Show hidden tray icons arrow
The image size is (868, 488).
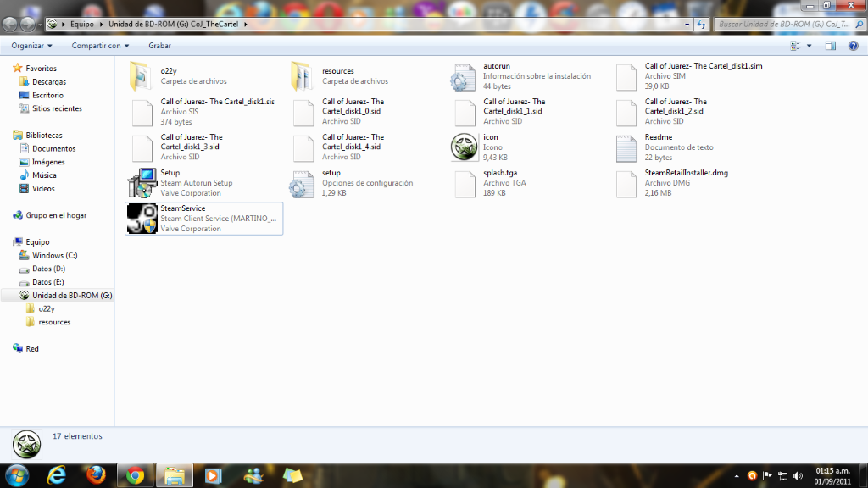(x=737, y=476)
